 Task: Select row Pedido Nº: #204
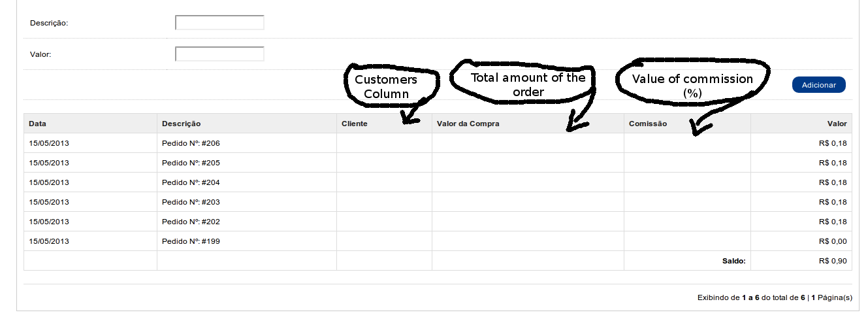(x=438, y=182)
